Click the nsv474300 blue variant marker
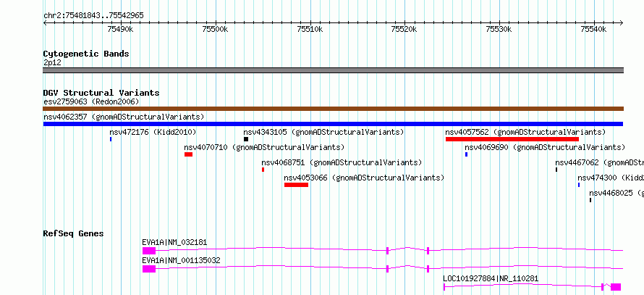 pos(579,185)
